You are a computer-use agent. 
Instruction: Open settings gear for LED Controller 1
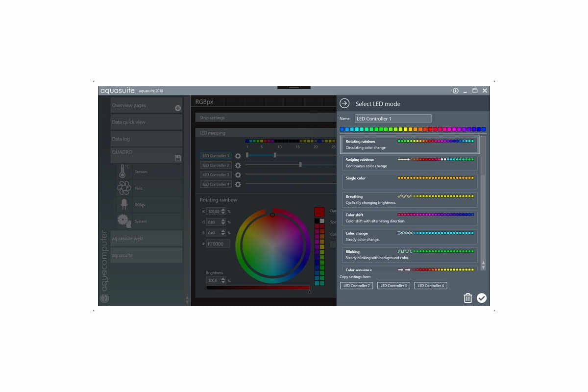238,156
